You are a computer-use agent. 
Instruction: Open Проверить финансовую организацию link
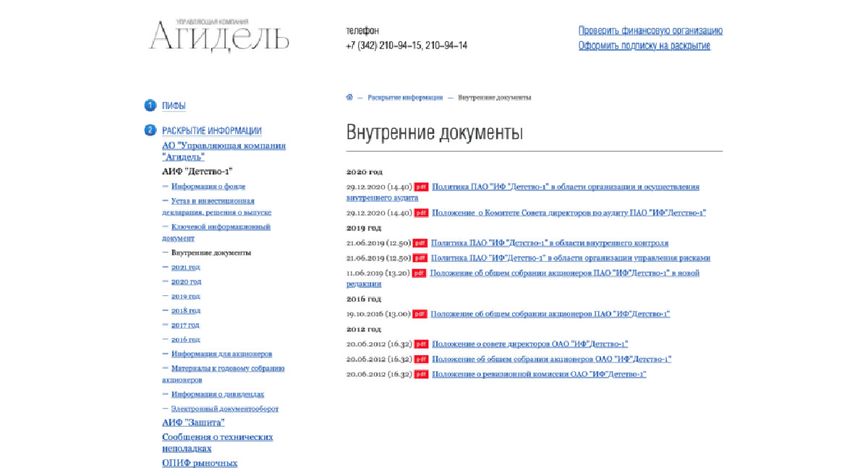[x=650, y=30]
